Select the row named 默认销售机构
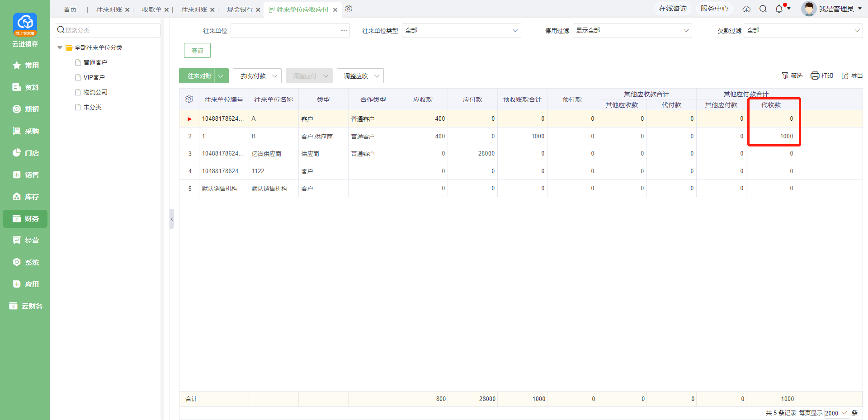This screenshot has height=420, width=868. [521, 189]
